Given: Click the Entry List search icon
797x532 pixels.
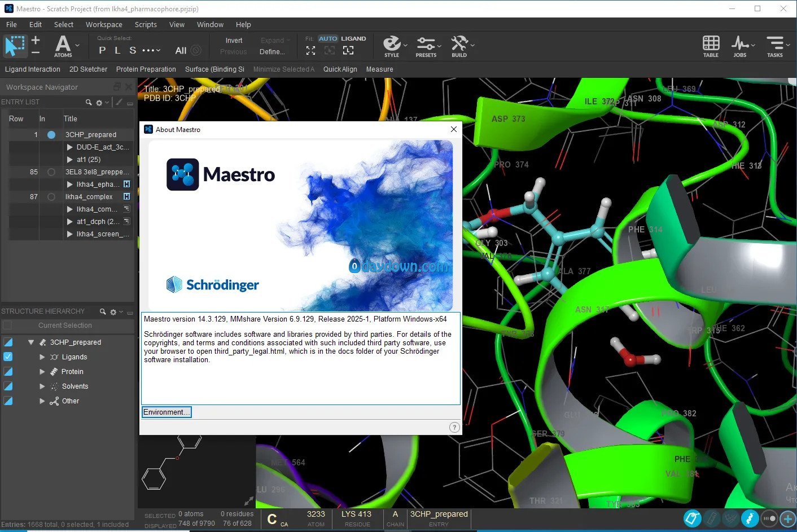Looking at the screenshot, I should click(x=89, y=102).
